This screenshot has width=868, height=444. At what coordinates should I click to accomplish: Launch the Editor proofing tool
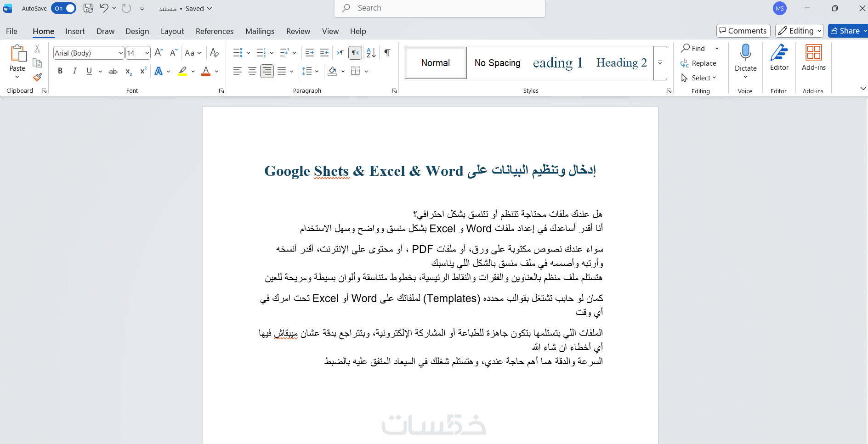point(779,57)
